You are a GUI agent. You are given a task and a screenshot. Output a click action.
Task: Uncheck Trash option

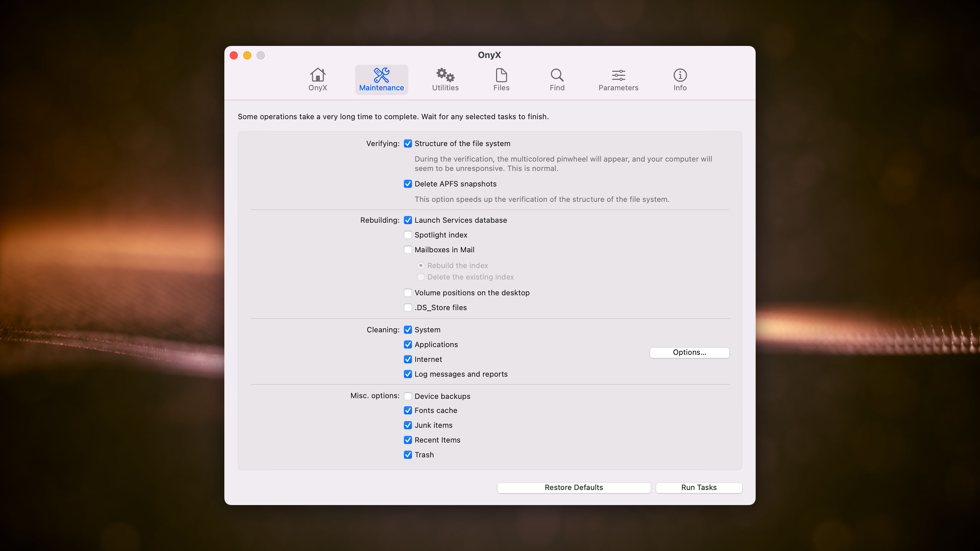[408, 455]
